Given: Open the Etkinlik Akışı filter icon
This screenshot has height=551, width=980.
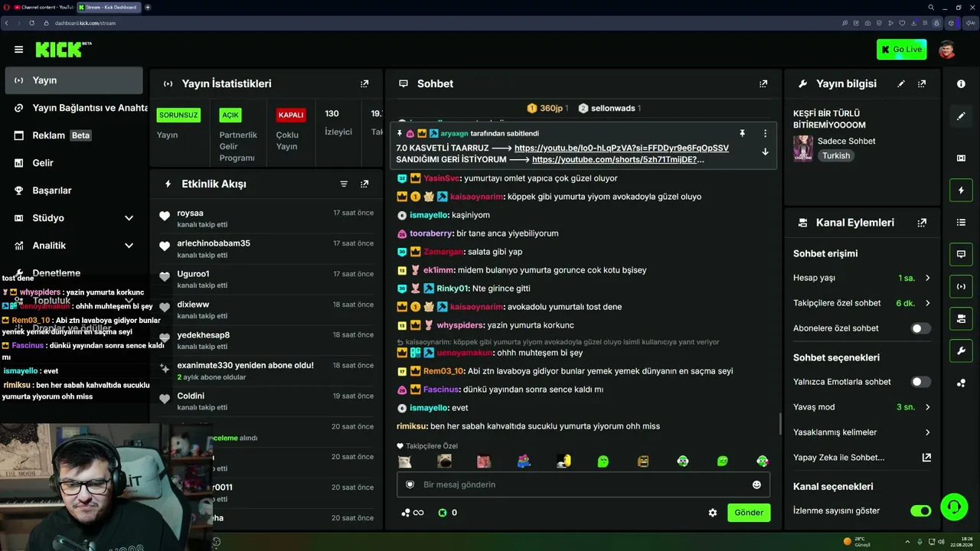Looking at the screenshot, I should [x=344, y=184].
